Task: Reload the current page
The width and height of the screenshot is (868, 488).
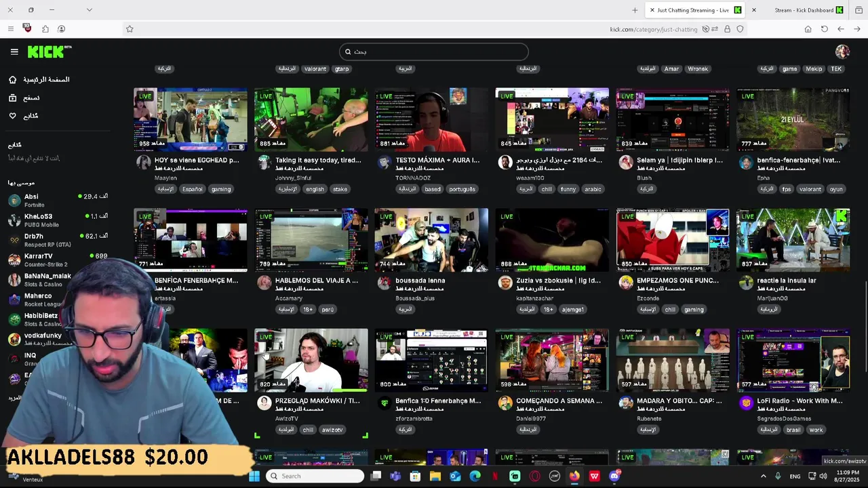Action: click(x=824, y=29)
